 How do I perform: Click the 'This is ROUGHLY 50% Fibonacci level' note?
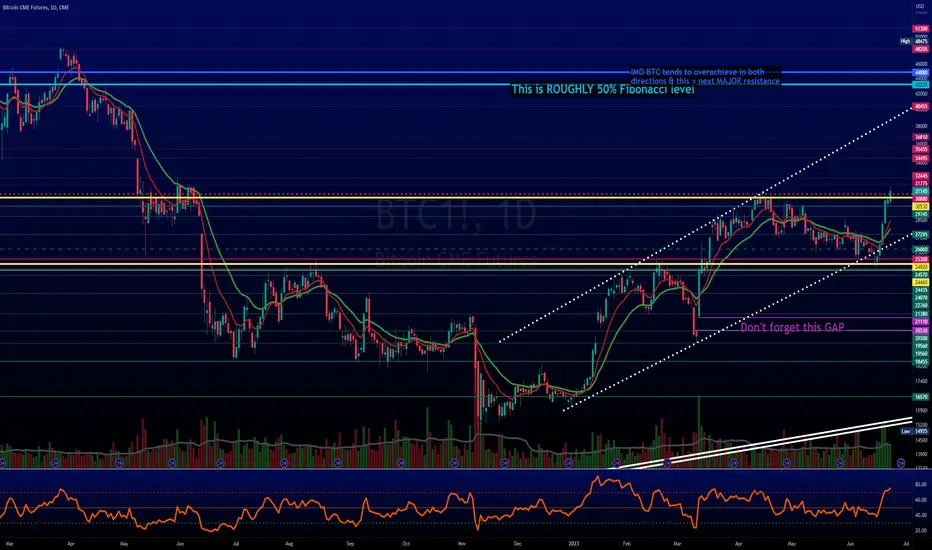(603, 89)
